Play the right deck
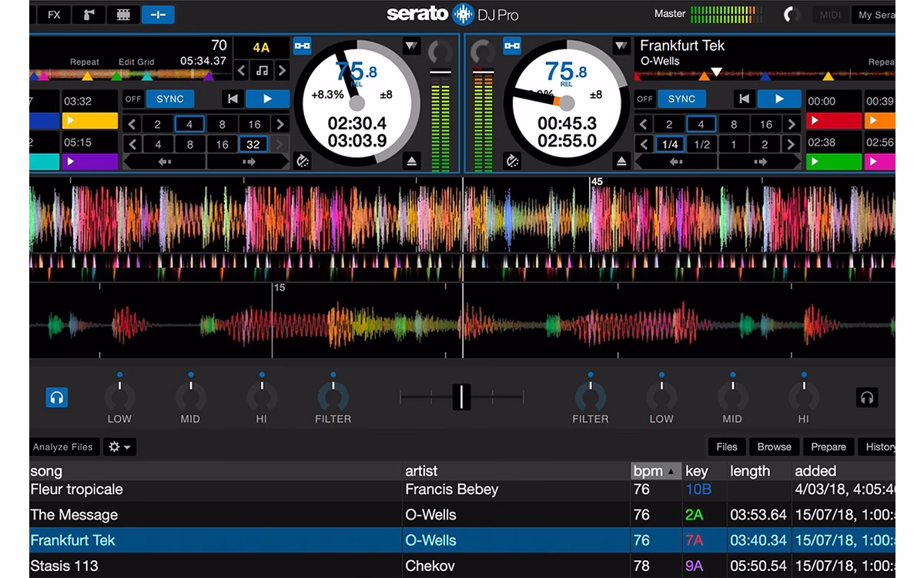924x578 pixels. 779,99
